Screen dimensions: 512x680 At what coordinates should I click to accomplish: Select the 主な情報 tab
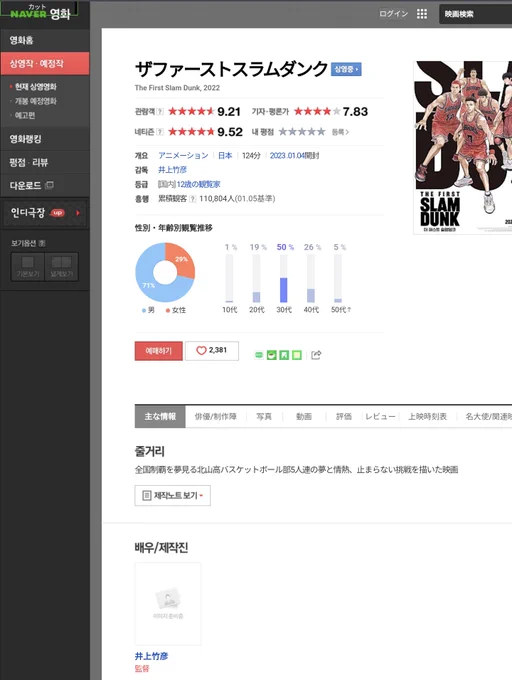[x=160, y=416]
